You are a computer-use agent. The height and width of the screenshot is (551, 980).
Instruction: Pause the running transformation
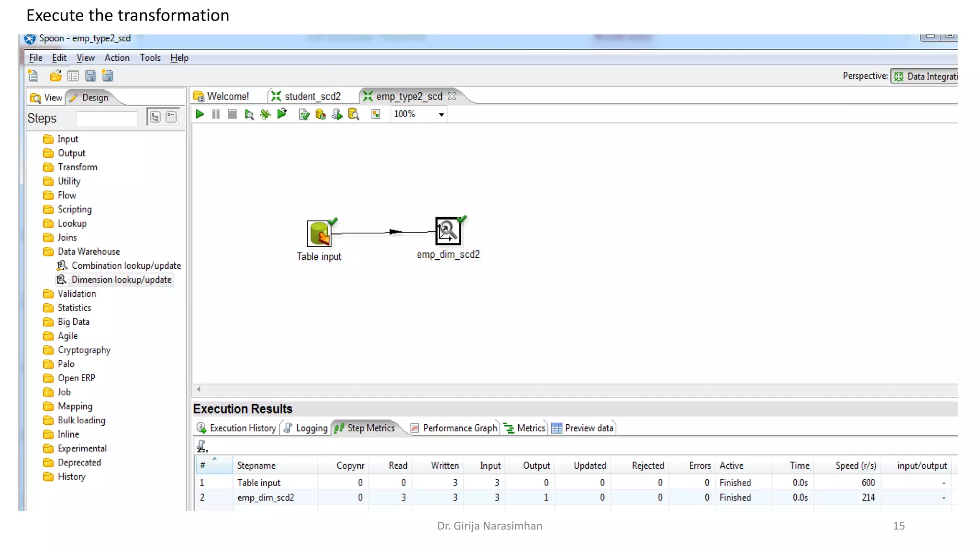point(216,114)
